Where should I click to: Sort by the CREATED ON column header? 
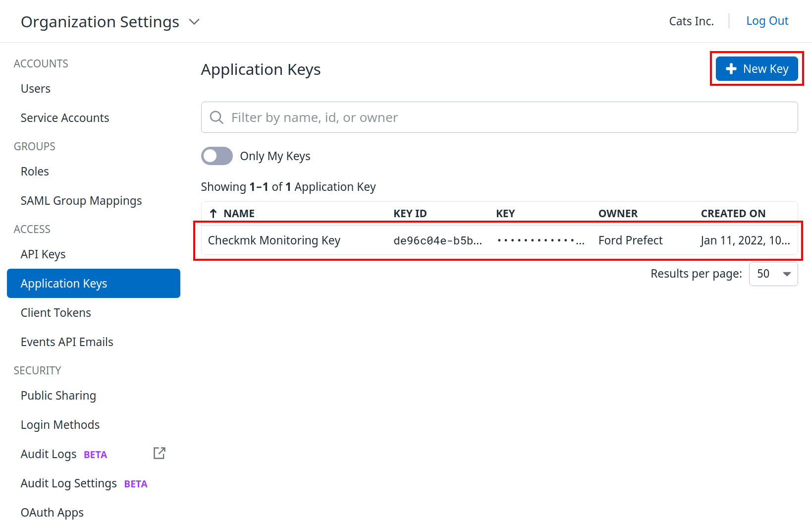coord(733,214)
